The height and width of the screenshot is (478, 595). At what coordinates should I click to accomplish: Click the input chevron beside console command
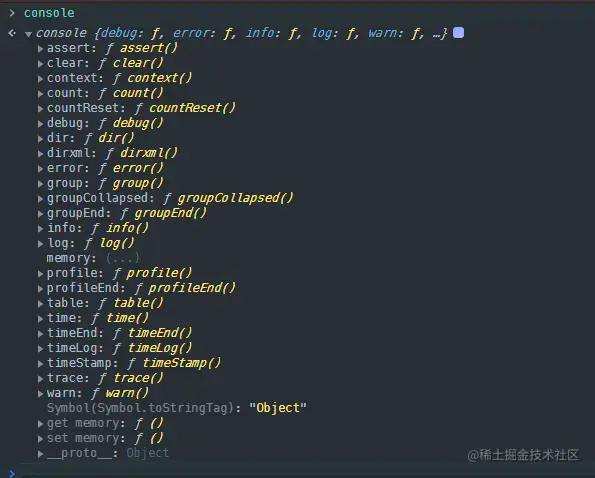pyautogui.click(x=12, y=13)
